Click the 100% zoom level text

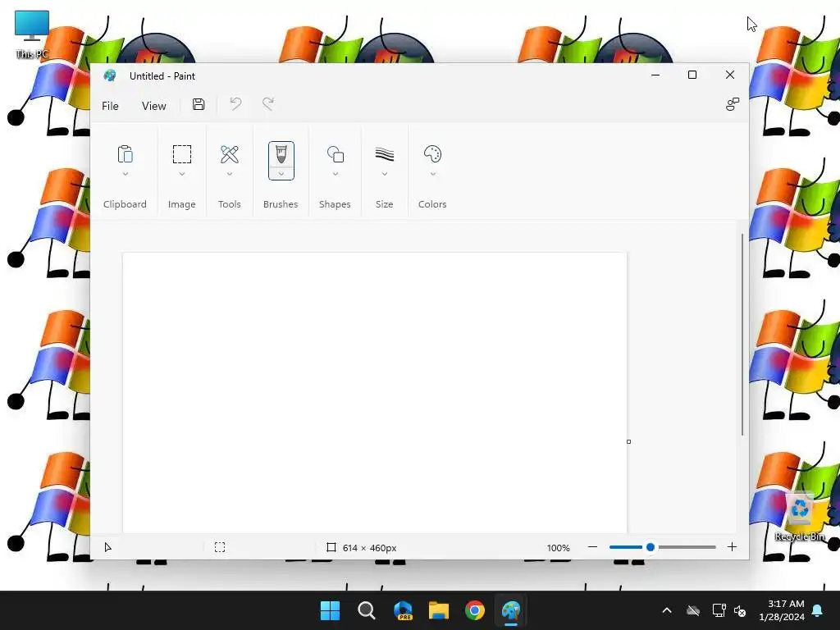pyautogui.click(x=558, y=547)
